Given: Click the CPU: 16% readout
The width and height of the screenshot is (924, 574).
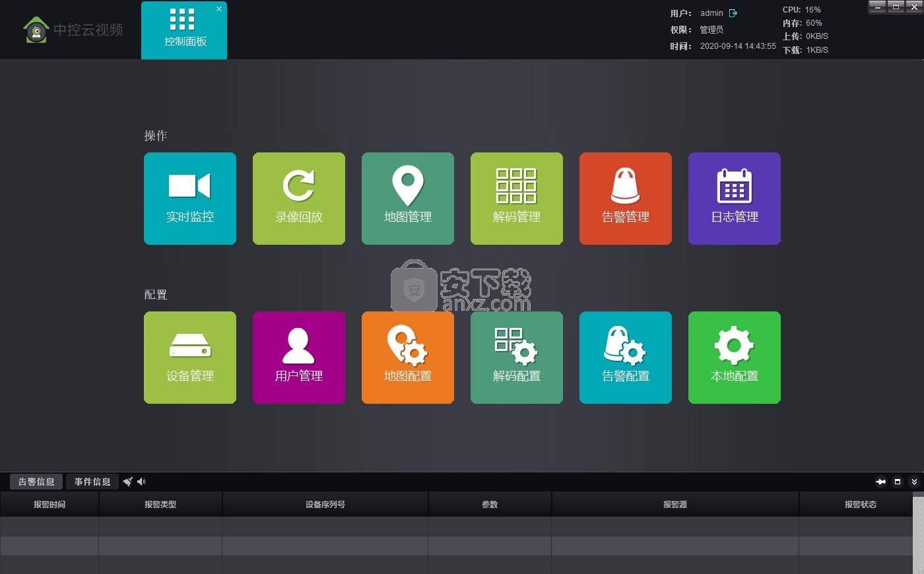Looking at the screenshot, I should (x=802, y=10).
